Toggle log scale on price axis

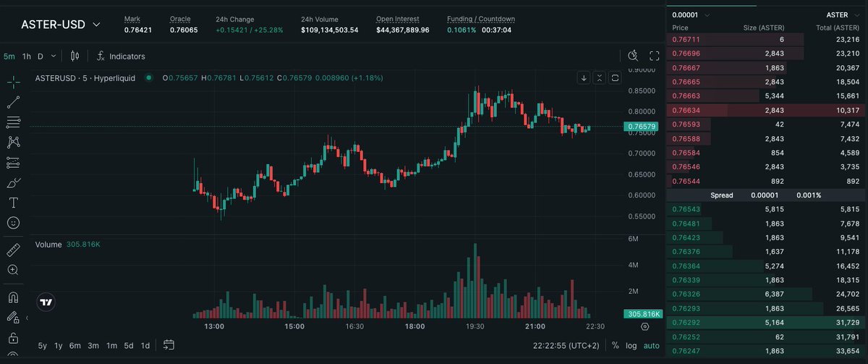pyautogui.click(x=631, y=345)
